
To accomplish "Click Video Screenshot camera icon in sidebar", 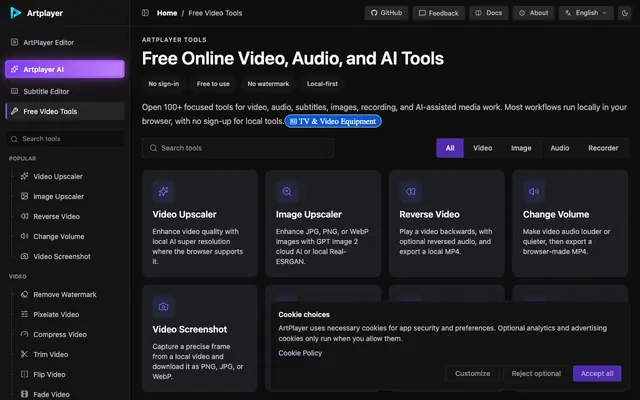I will (24, 256).
